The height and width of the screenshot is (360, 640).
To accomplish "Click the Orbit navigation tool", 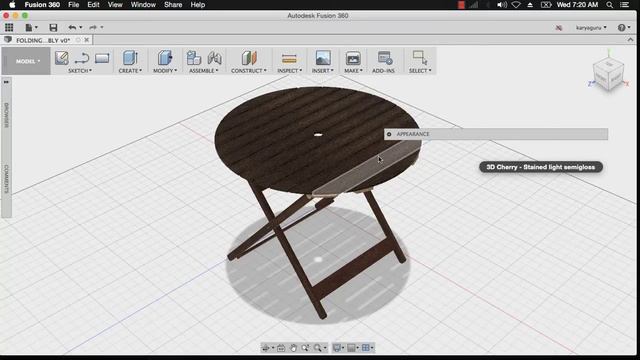I will click(266, 348).
